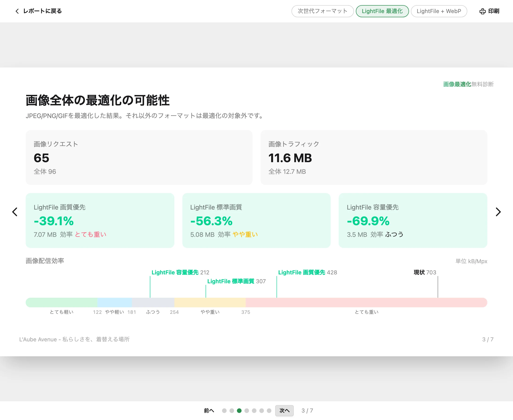Switch to LightFile + WebP tab
Image resolution: width=513 pixels, height=420 pixels.
tap(439, 11)
